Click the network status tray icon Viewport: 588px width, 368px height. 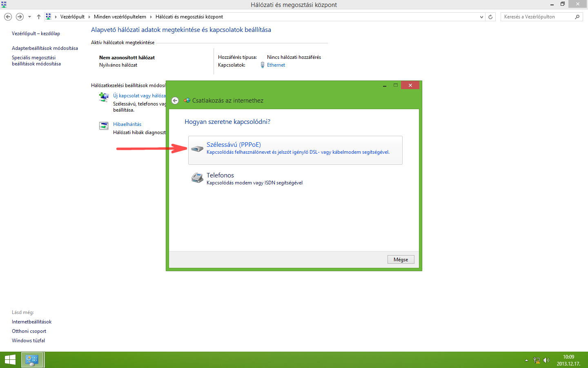click(536, 360)
